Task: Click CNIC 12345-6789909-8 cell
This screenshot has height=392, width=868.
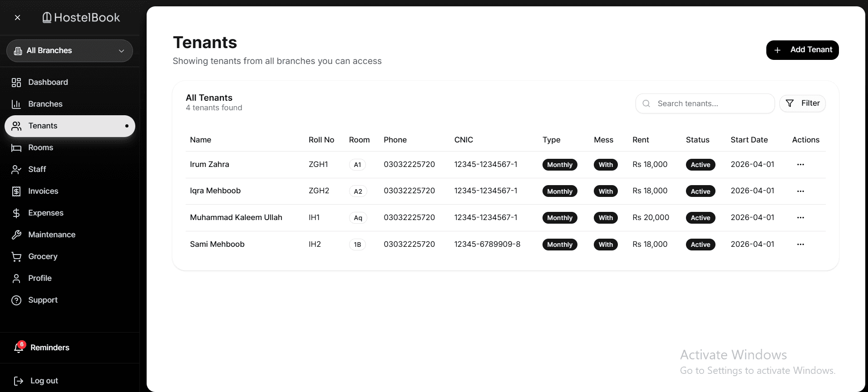Action: click(x=488, y=244)
